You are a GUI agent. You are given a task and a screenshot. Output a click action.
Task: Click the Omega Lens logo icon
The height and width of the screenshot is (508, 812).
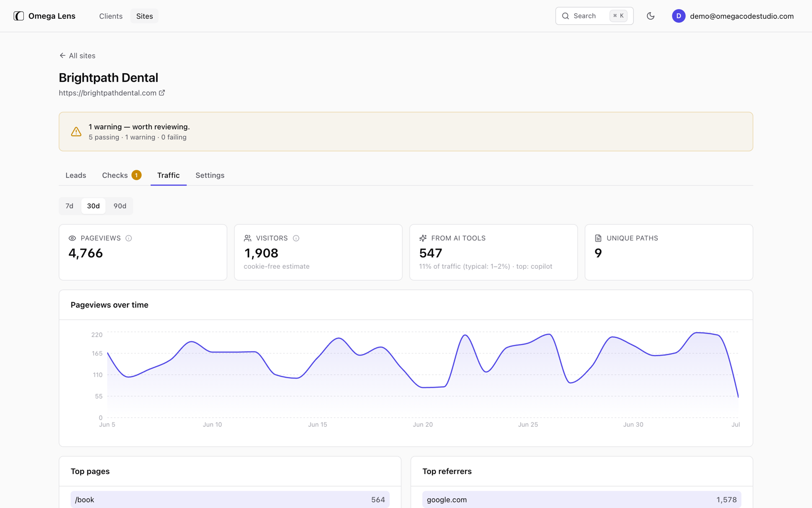[x=19, y=16]
